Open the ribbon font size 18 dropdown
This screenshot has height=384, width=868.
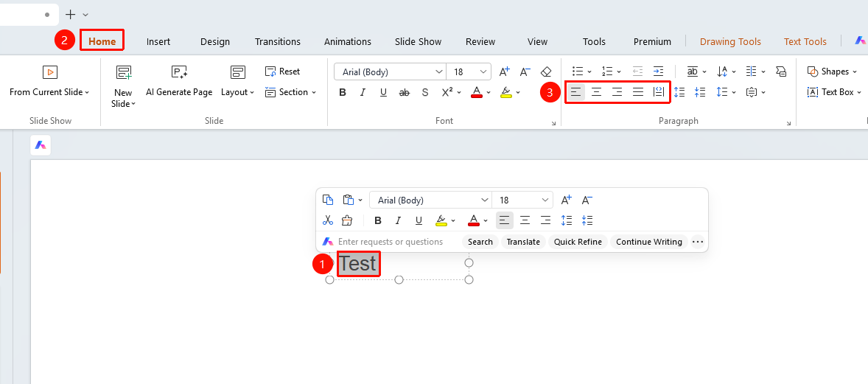(x=484, y=72)
